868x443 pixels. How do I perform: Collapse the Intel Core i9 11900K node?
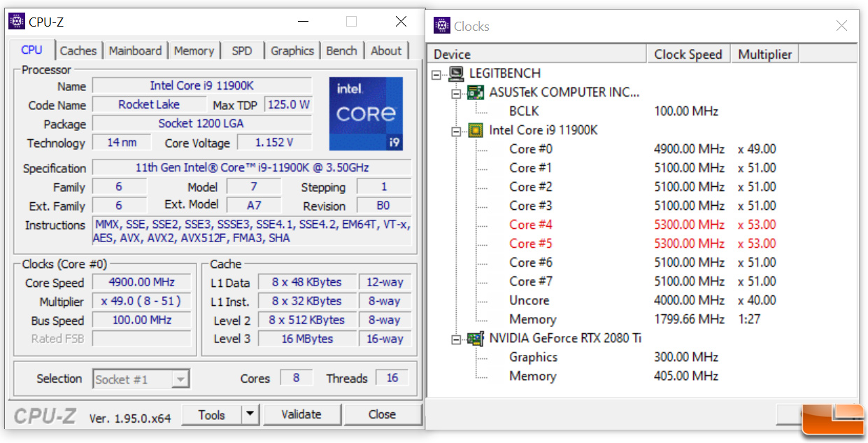(456, 130)
